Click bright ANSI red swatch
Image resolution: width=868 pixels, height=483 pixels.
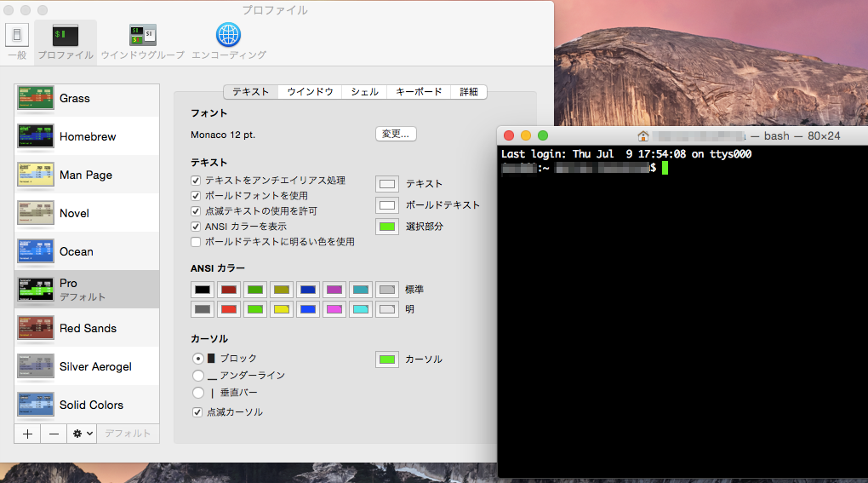point(229,309)
